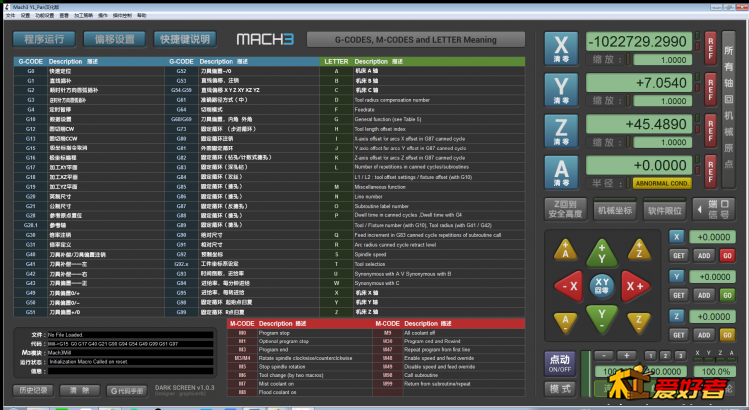749x410 pixels.
Task: Click the green vertical jog rate bar
Action: click(x=586, y=374)
